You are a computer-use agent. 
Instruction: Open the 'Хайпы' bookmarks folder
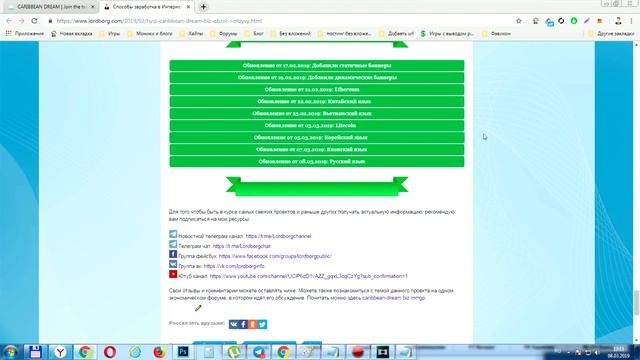tap(191, 33)
